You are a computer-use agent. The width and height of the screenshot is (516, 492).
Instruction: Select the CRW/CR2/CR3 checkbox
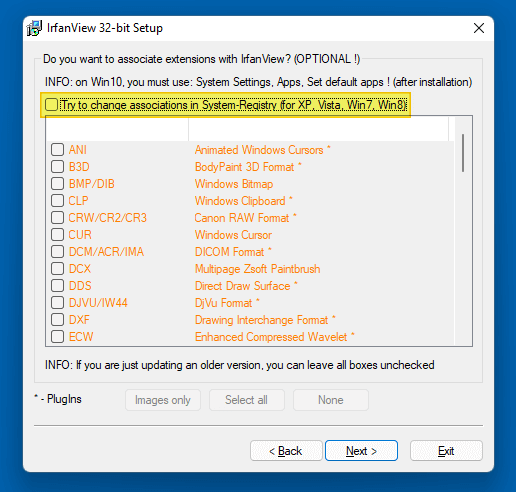pos(57,218)
